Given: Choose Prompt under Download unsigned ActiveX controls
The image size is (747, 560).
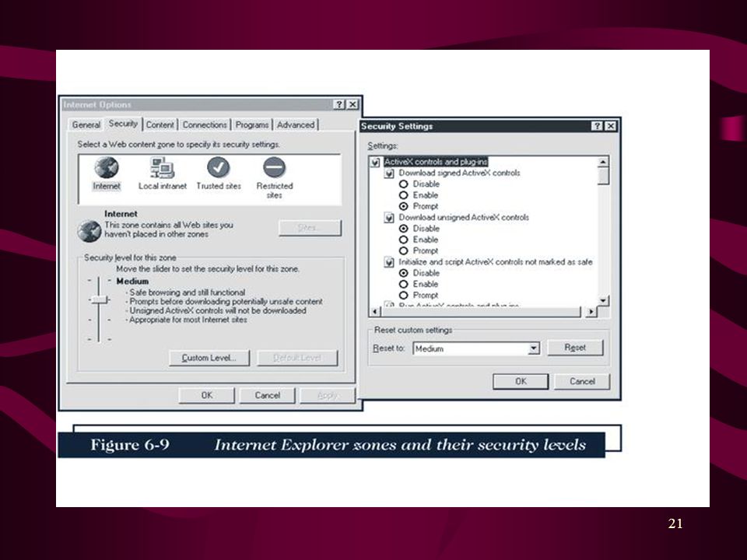Looking at the screenshot, I should (x=404, y=250).
